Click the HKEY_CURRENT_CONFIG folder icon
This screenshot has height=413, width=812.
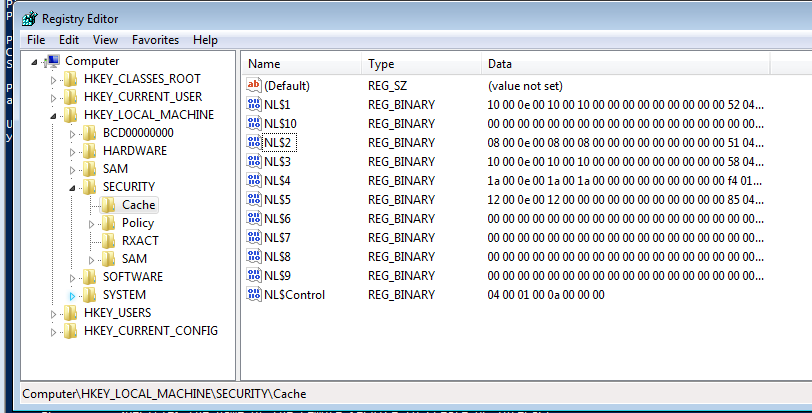pos(70,331)
